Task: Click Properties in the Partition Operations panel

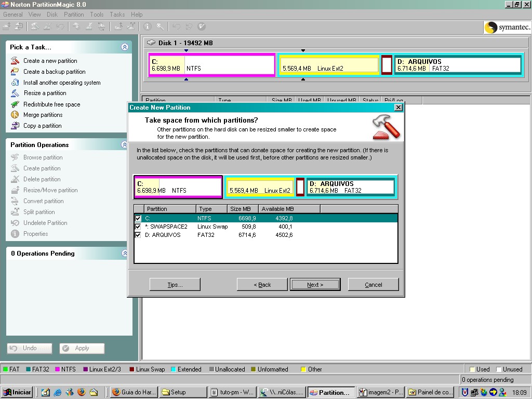Action: 36,234
